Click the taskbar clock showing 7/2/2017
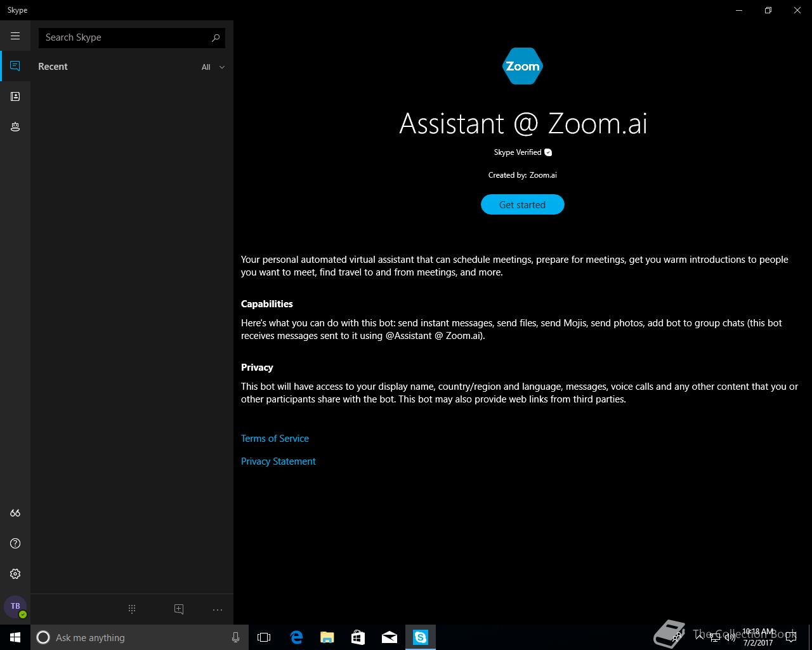This screenshot has height=650, width=812. pyautogui.click(x=758, y=637)
